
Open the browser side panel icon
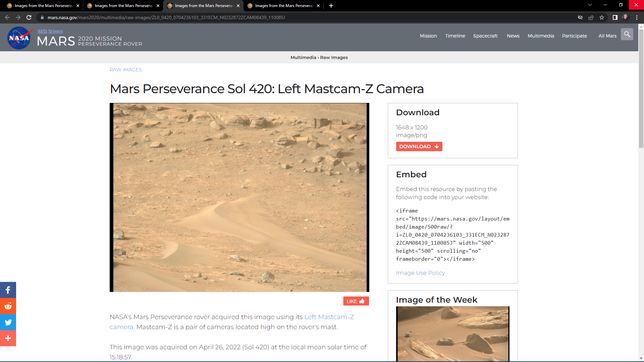615,17
